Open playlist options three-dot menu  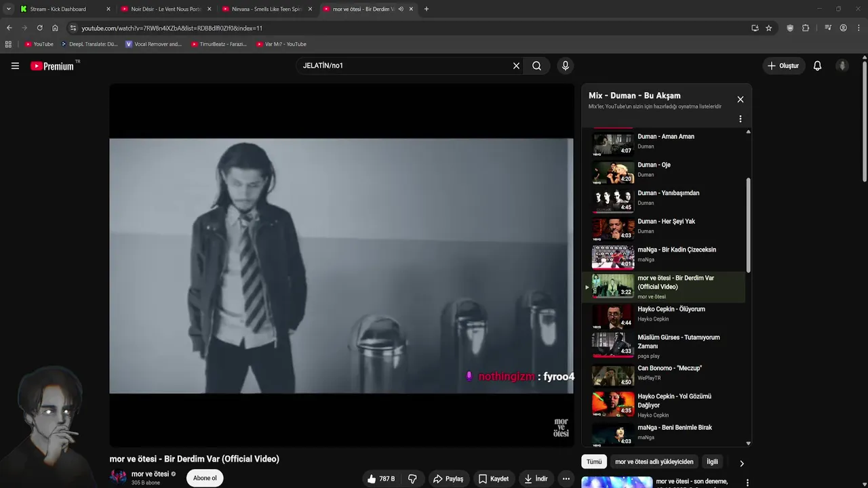click(740, 119)
